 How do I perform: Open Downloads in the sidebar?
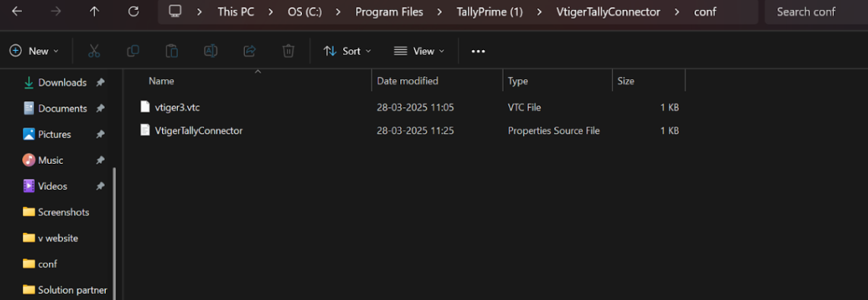click(62, 83)
